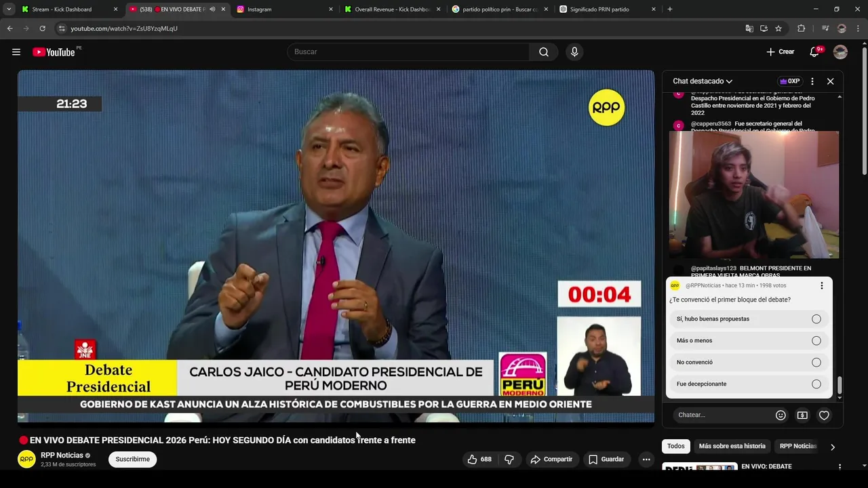Image resolution: width=868 pixels, height=488 pixels.
Task: Switch to Overall Revenue Kick Dashboard tab
Action: [391, 9]
